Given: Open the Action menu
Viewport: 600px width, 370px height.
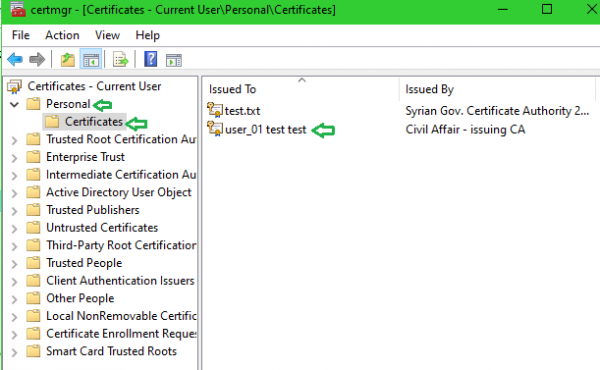Looking at the screenshot, I should point(62,35).
